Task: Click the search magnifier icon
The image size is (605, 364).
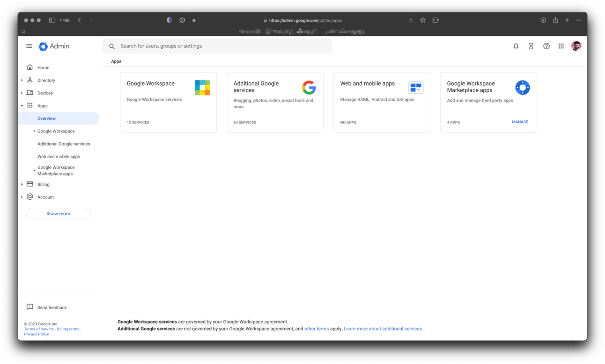Action: (112, 46)
